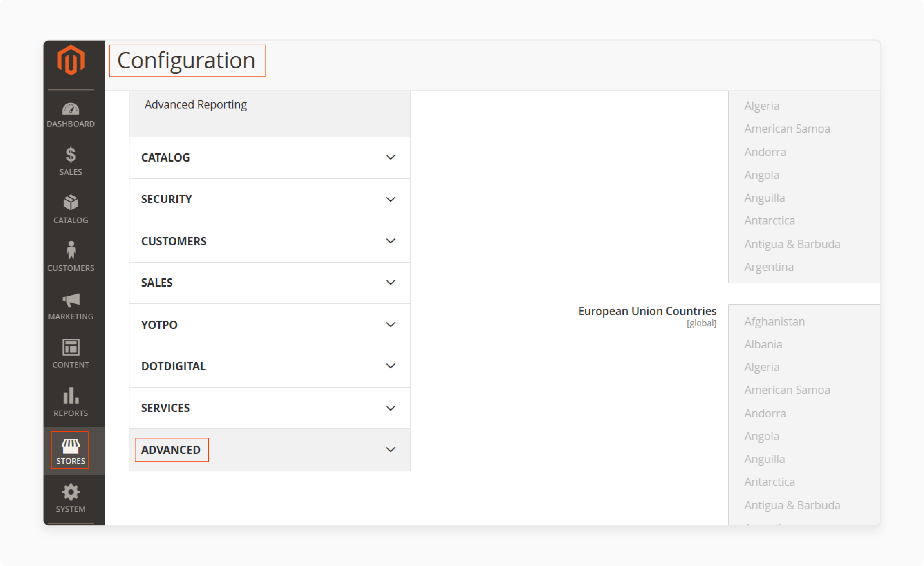This screenshot has height=566, width=924.
Task: Expand the SERVICES section chevron
Action: (x=391, y=408)
